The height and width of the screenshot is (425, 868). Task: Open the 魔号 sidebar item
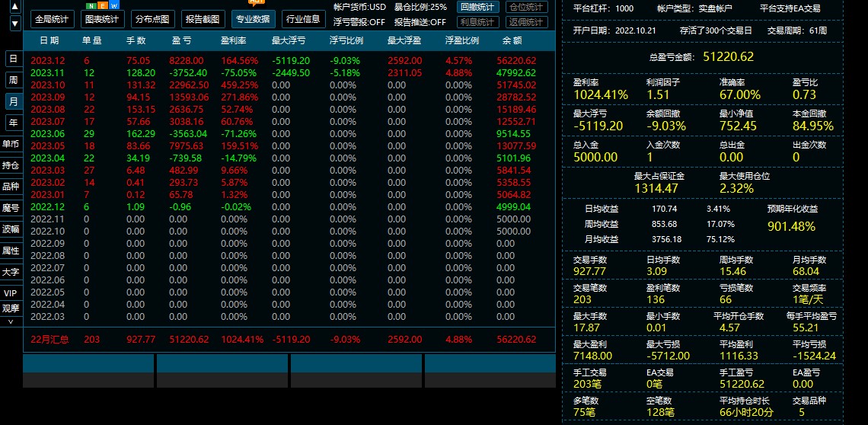click(11, 208)
